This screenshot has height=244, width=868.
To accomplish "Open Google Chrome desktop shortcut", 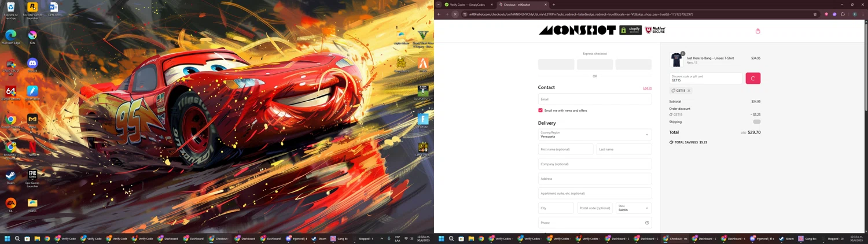I will pos(10,121).
